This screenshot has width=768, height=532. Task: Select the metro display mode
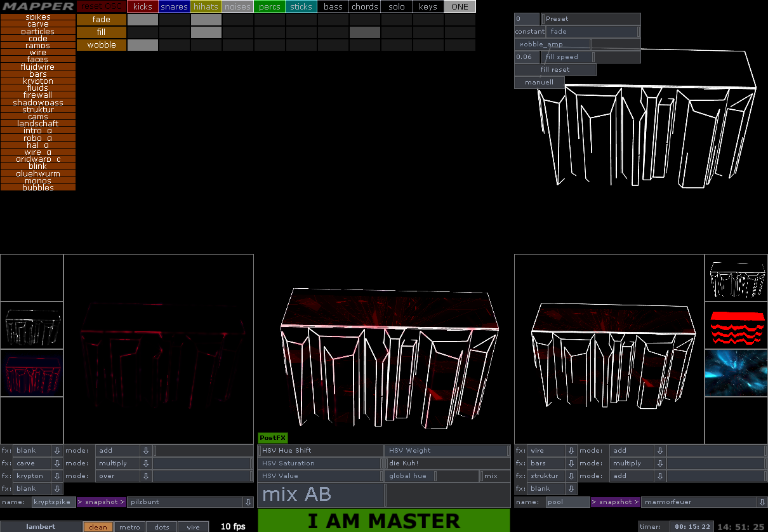pyautogui.click(x=130, y=527)
